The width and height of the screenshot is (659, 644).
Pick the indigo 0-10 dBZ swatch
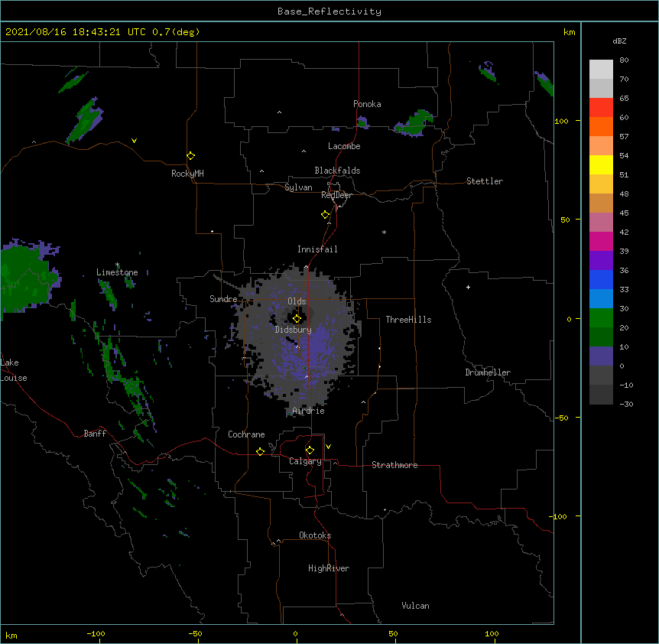[601, 356]
